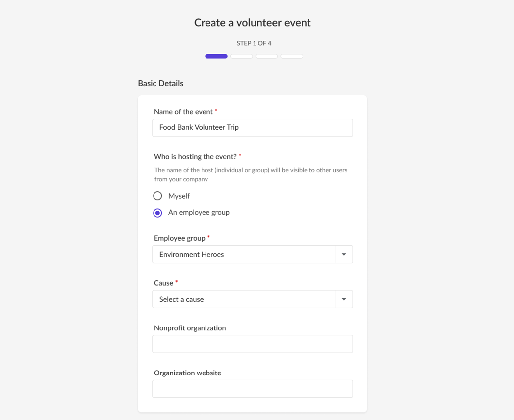Select the Myself radio button

click(x=157, y=196)
